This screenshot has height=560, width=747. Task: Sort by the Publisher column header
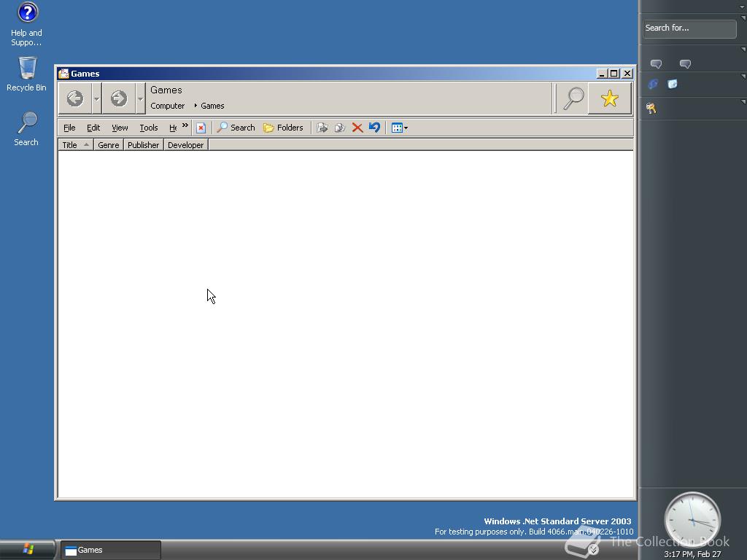[x=144, y=145]
